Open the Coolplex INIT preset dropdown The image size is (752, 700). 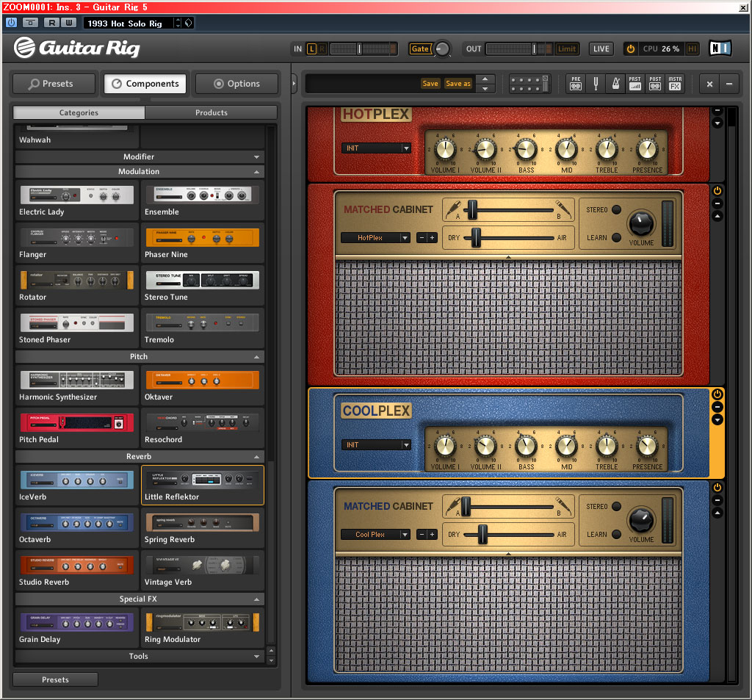(376, 445)
